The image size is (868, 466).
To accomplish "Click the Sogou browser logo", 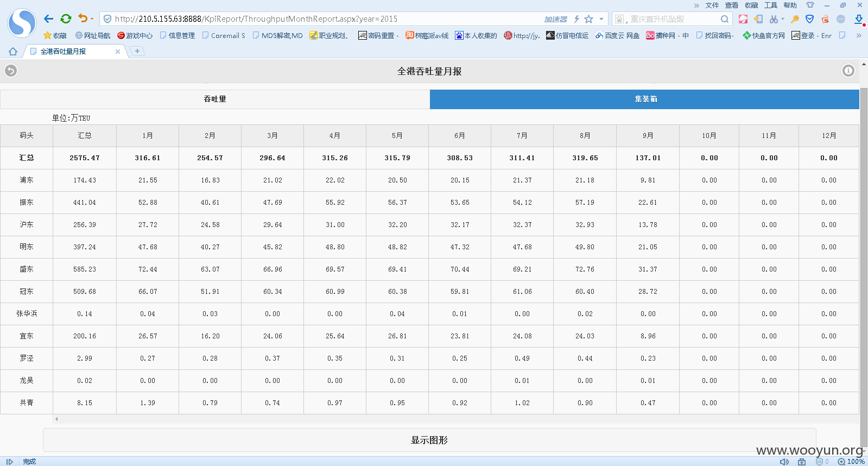I will [22, 23].
